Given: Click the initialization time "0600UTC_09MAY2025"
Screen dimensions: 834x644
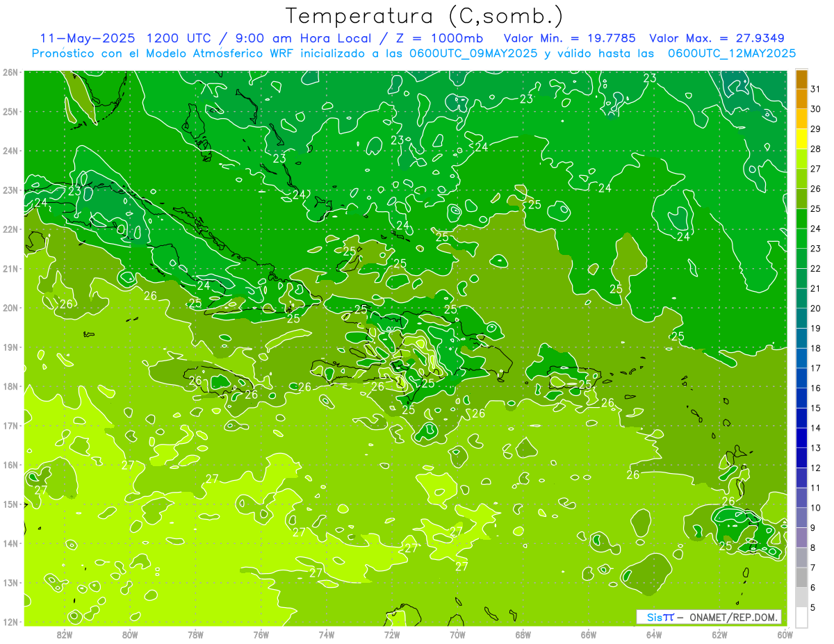Looking at the screenshot, I should coord(472,53).
